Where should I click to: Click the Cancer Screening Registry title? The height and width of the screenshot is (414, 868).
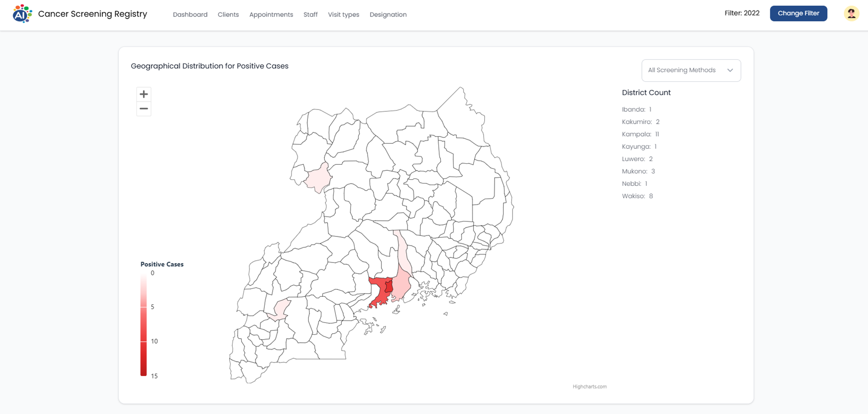coord(92,14)
